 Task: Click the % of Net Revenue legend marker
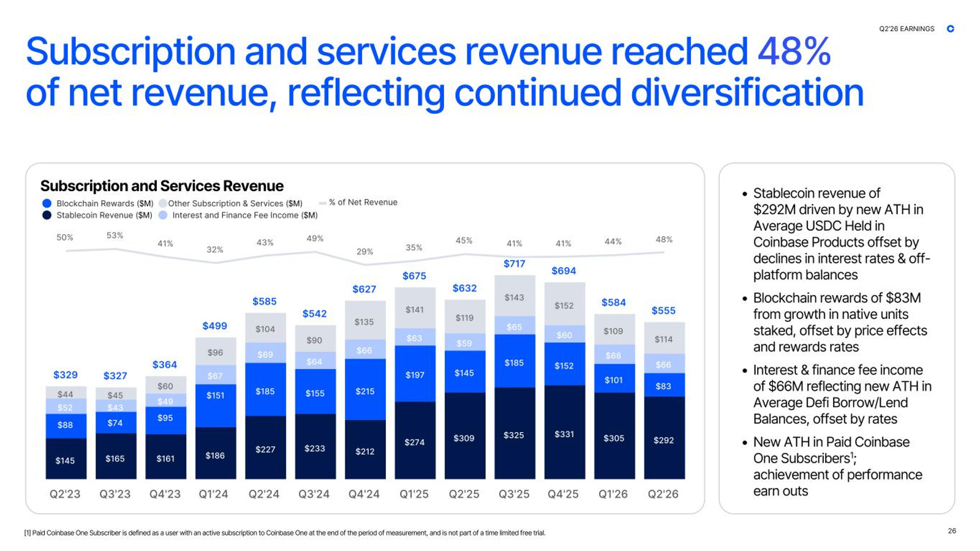[323, 203]
